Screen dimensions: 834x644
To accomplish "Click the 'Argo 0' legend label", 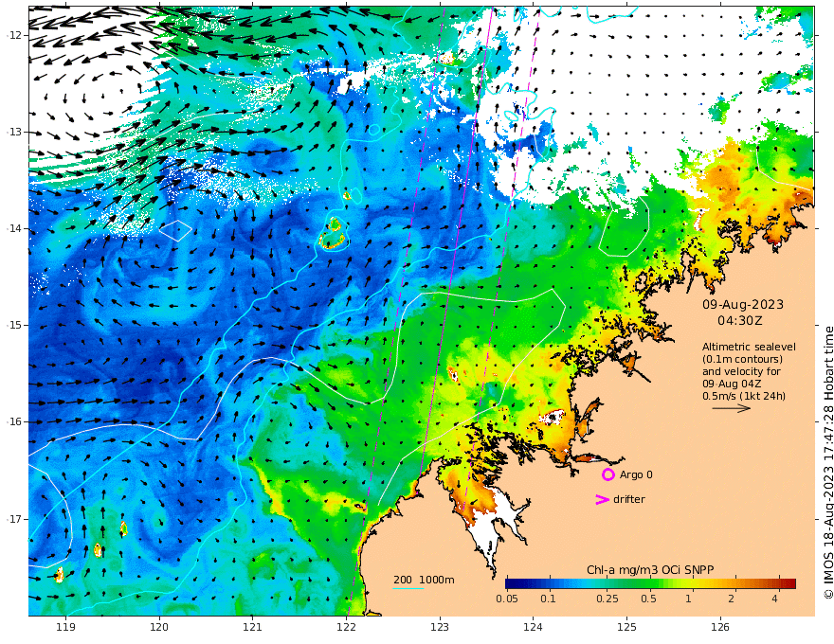I will point(636,474).
